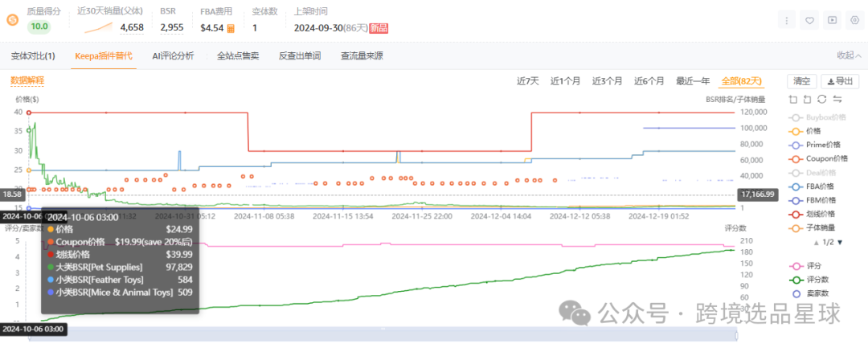Click the video play icon button
The image size is (868, 348).
(x=832, y=20)
